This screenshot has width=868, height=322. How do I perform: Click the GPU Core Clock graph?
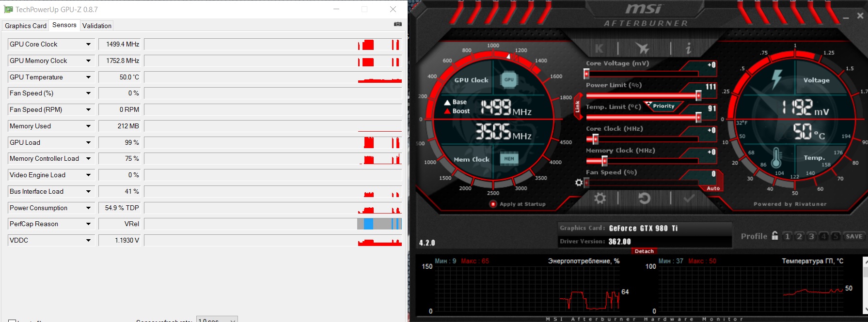[273, 44]
